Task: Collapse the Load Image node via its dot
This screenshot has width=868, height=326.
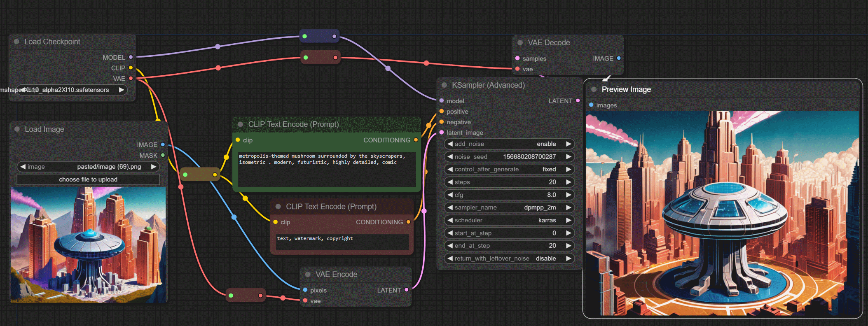Action: 17,129
